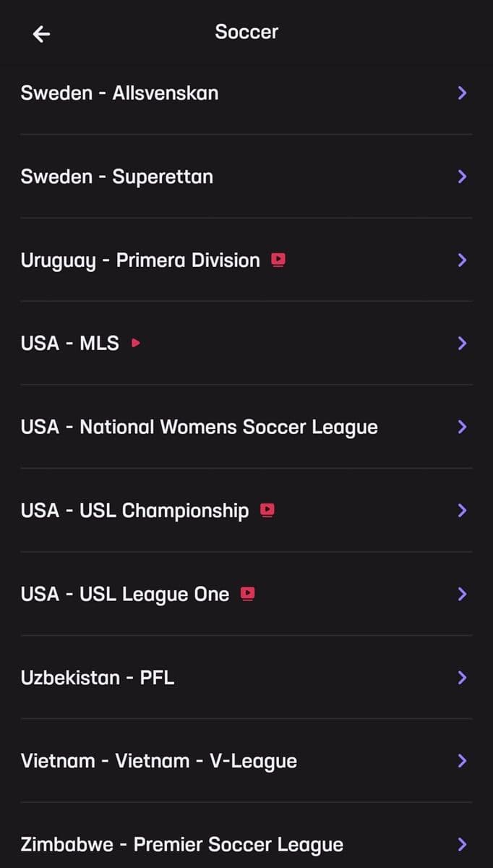Open Sweden - Allsvenskan league
The height and width of the screenshot is (868, 493).
tap(120, 93)
